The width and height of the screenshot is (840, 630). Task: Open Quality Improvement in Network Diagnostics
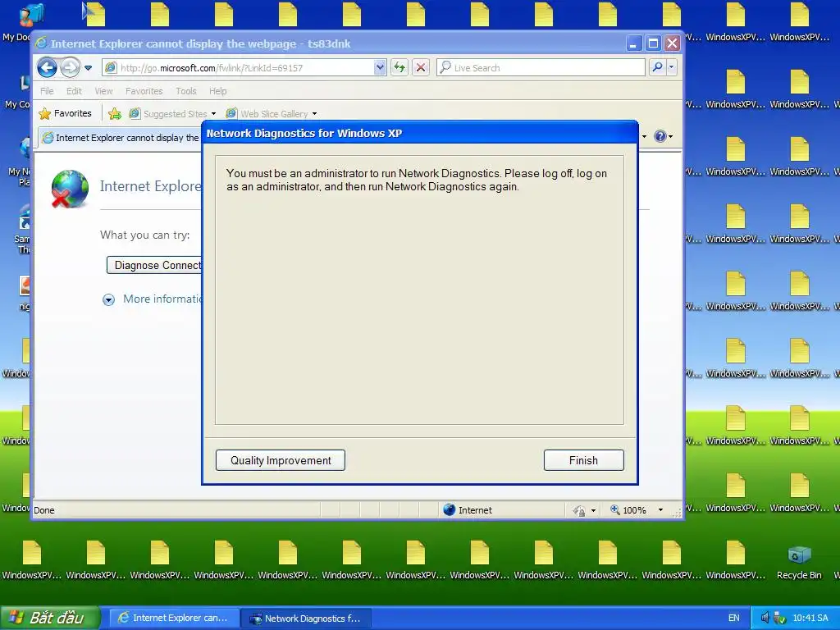pyautogui.click(x=281, y=460)
